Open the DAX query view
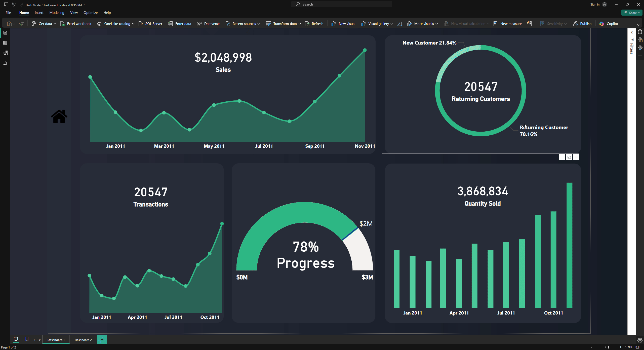The image size is (644, 350). point(5,63)
